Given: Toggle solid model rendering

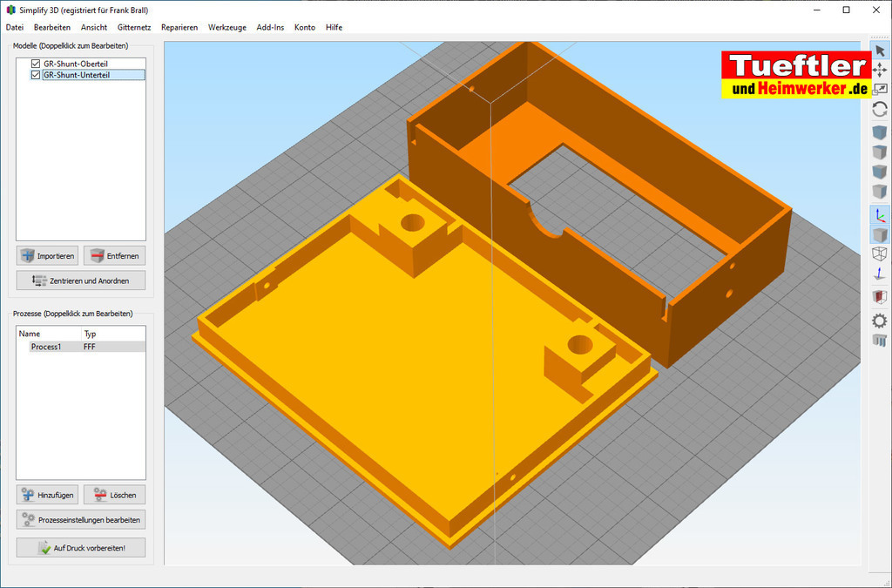Looking at the screenshot, I should 880,234.
